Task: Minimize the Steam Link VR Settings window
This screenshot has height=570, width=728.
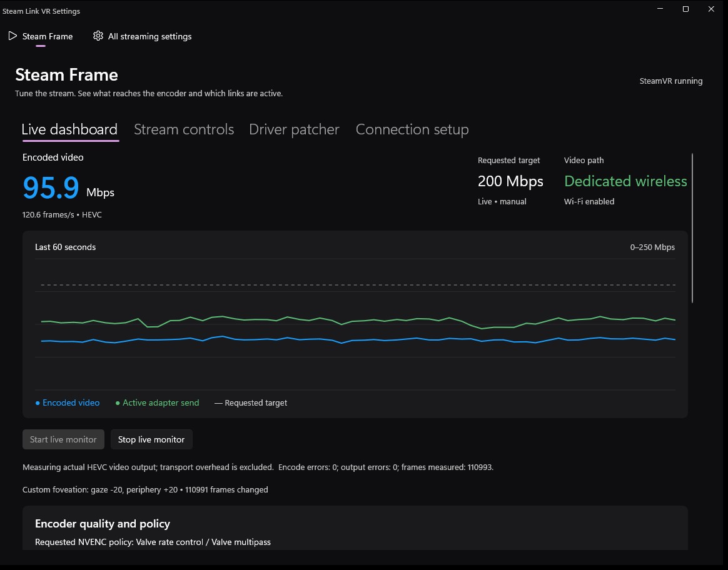Action: 660,9
